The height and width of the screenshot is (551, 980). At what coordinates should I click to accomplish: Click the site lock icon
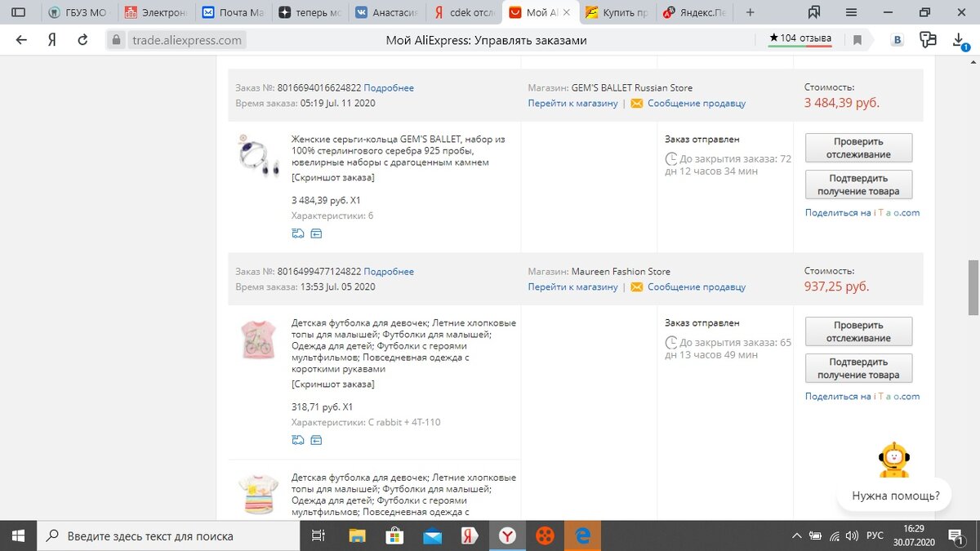click(x=116, y=40)
